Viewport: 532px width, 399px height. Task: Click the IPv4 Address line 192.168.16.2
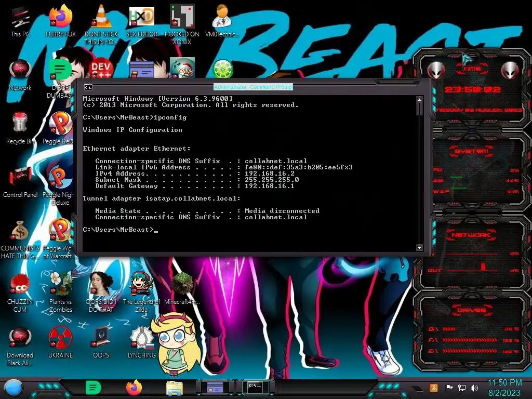195,174
